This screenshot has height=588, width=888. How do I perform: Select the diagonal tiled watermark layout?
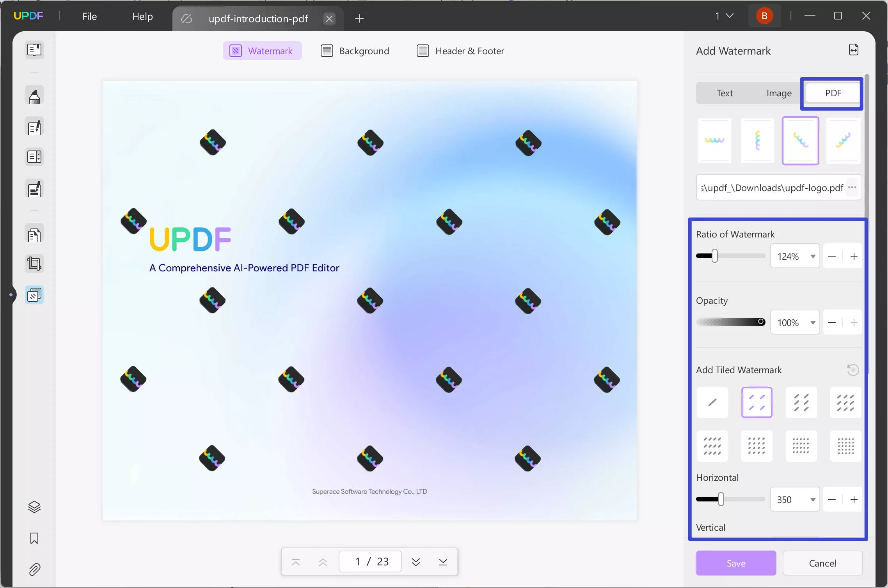[756, 402]
